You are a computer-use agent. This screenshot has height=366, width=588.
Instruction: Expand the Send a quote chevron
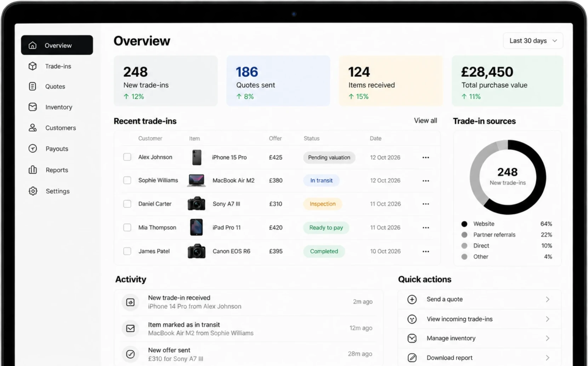coord(548,300)
